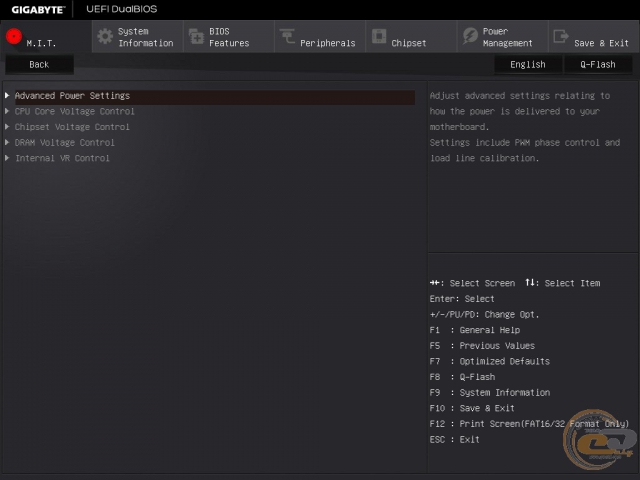Image resolution: width=640 pixels, height=480 pixels.
Task: Open Internal VR Control entry
Action: (x=62, y=158)
